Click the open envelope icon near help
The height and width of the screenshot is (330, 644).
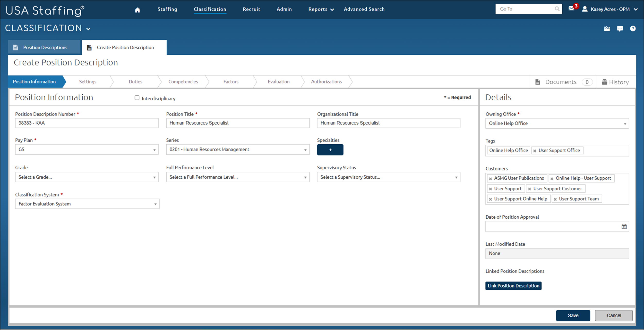[607, 29]
